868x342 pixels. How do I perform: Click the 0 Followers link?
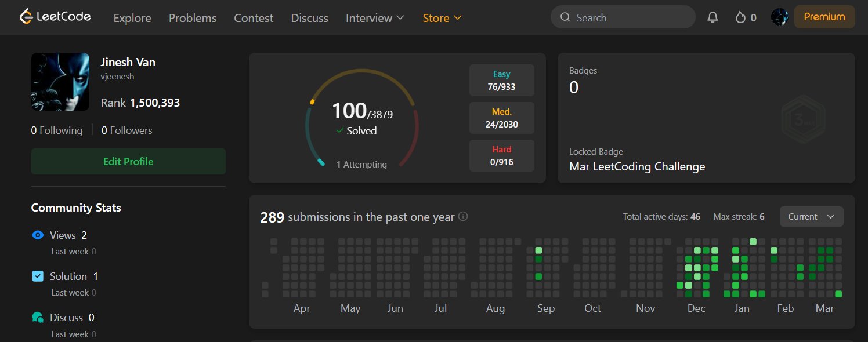126,130
